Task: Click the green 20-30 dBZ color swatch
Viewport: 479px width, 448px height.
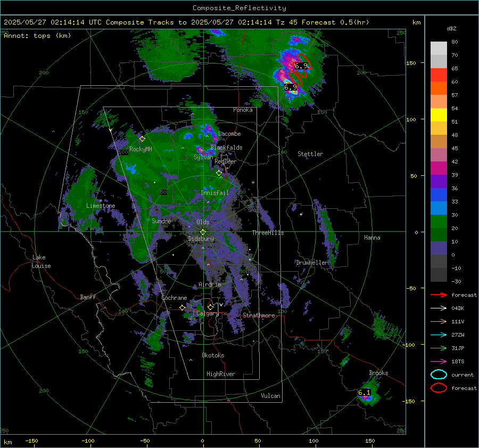Action: point(439,222)
